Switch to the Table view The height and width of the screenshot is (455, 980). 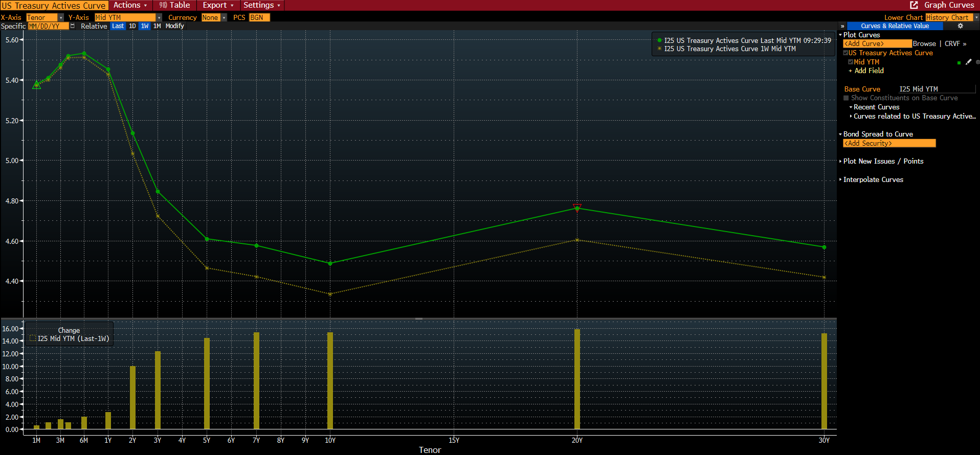click(x=174, y=5)
